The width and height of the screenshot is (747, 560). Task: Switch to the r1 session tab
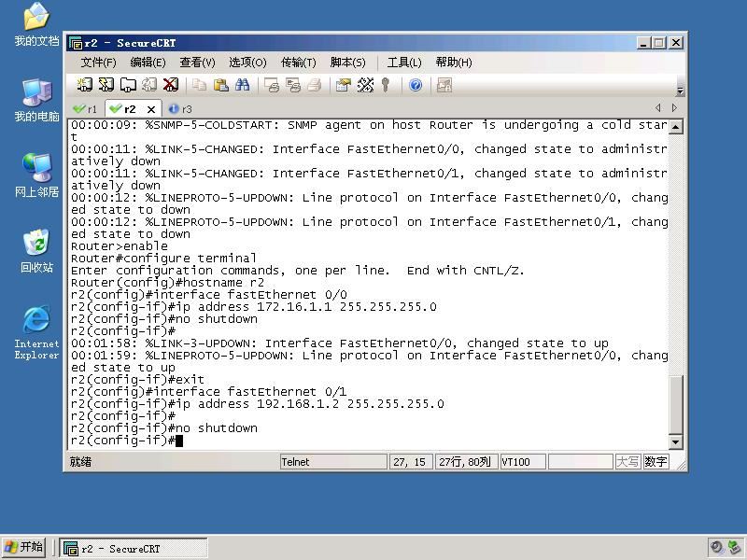point(86,109)
